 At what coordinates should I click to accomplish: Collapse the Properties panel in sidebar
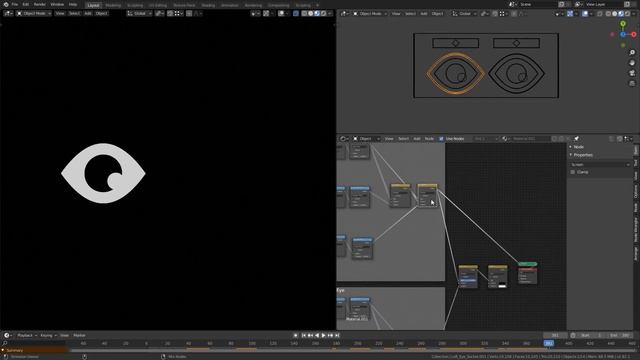pyautogui.click(x=583, y=155)
